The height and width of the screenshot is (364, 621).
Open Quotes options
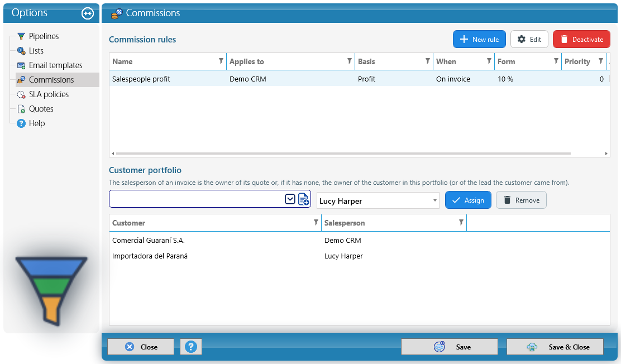pyautogui.click(x=41, y=109)
